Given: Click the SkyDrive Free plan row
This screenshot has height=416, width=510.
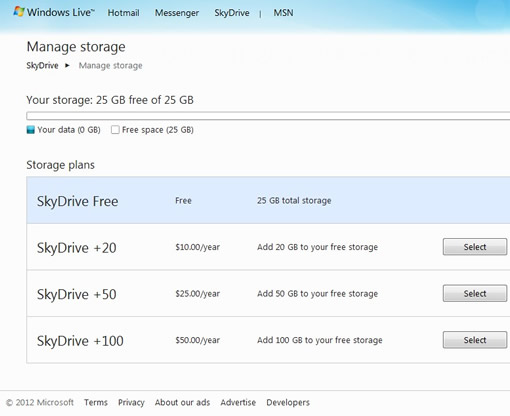Looking at the screenshot, I should [268, 200].
